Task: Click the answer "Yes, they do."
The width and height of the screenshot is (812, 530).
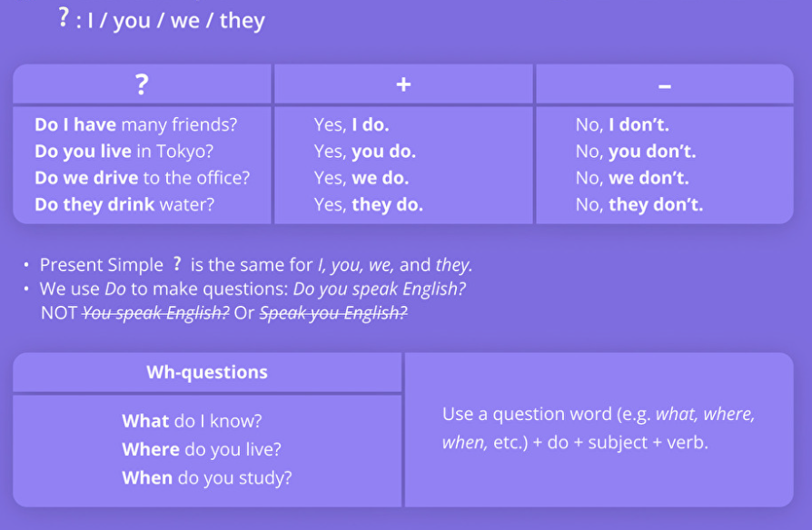Action: click(369, 204)
